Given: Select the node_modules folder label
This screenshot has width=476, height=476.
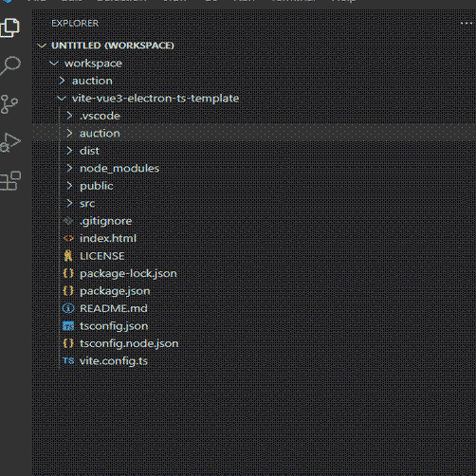Looking at the screenshot, I should coord(119,169).
